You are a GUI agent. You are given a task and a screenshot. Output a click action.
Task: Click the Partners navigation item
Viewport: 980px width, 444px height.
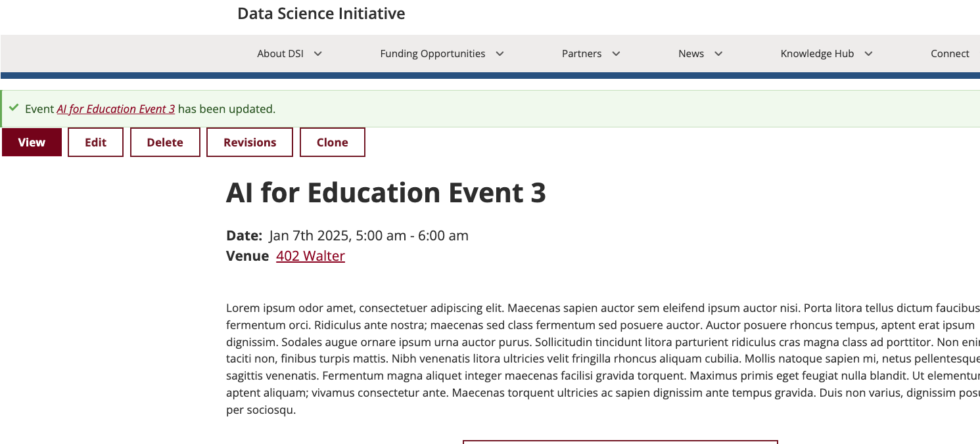pos(582,54)
